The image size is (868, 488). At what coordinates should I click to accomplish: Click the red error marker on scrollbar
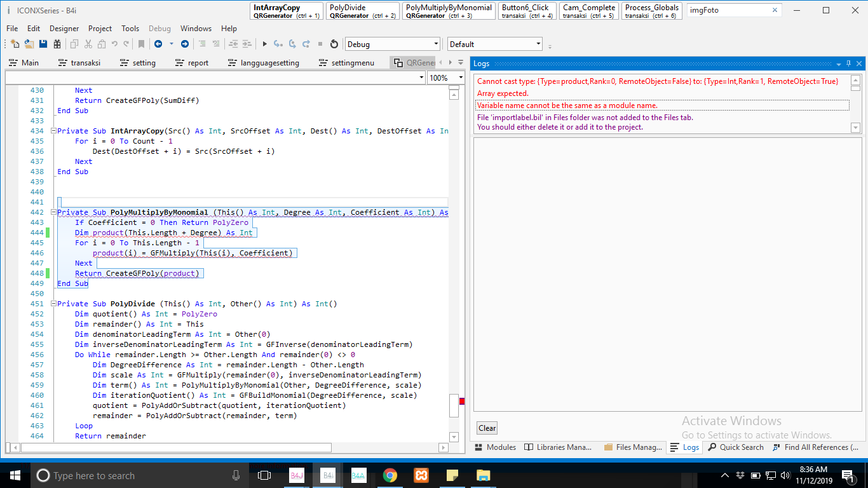click(462, 400)
